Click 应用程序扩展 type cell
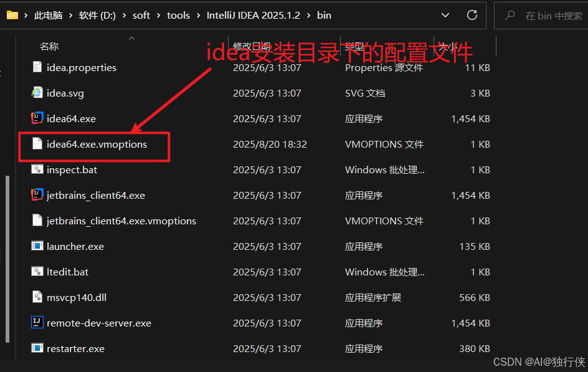This screenshot has height=372, width=588. click(x=373, y=297)
